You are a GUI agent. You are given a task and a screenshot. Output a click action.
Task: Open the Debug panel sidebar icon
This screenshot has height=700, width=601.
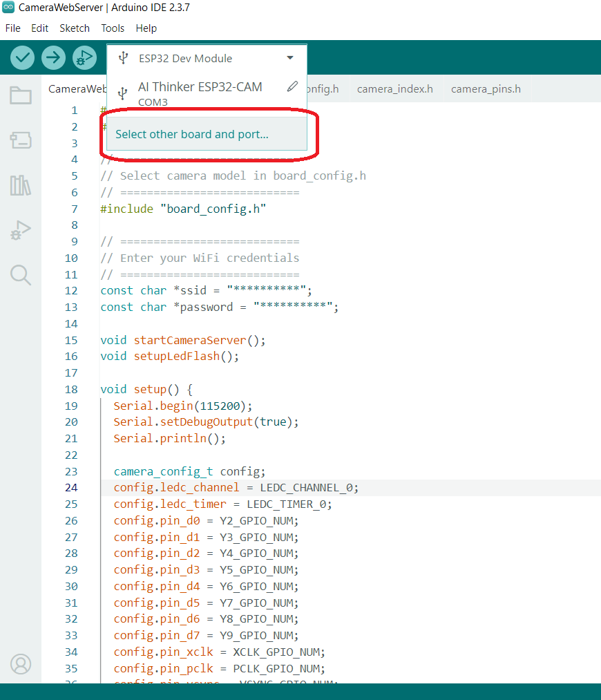[x=20, y=230]
